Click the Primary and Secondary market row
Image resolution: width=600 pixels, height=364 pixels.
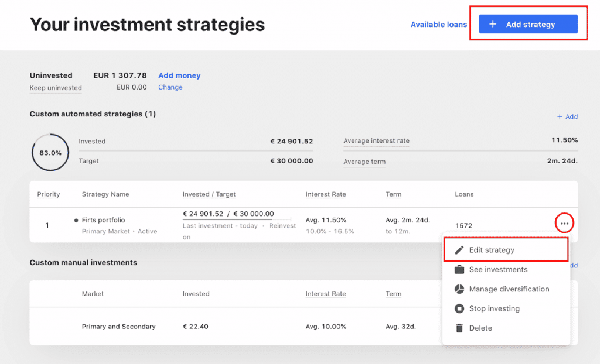click(x=304, y=326)
